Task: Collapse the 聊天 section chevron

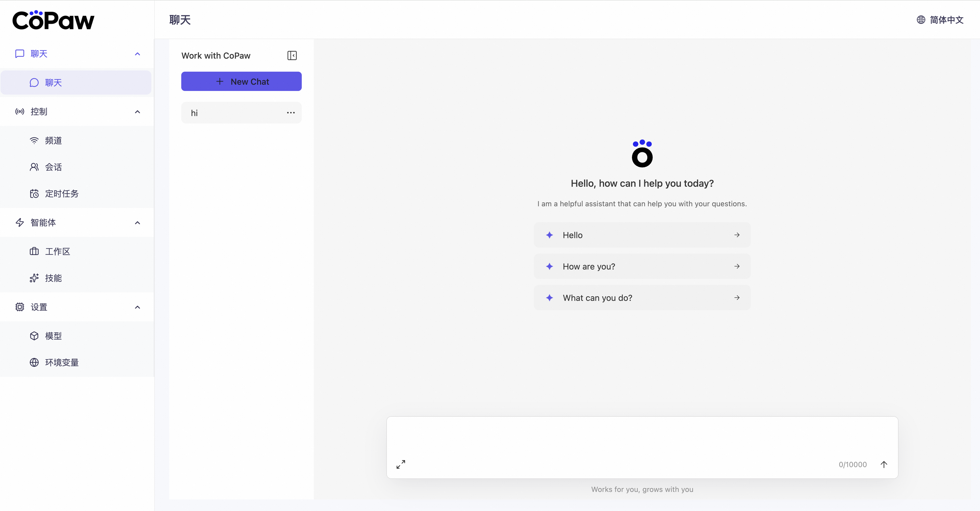Action: pos(137,54)
